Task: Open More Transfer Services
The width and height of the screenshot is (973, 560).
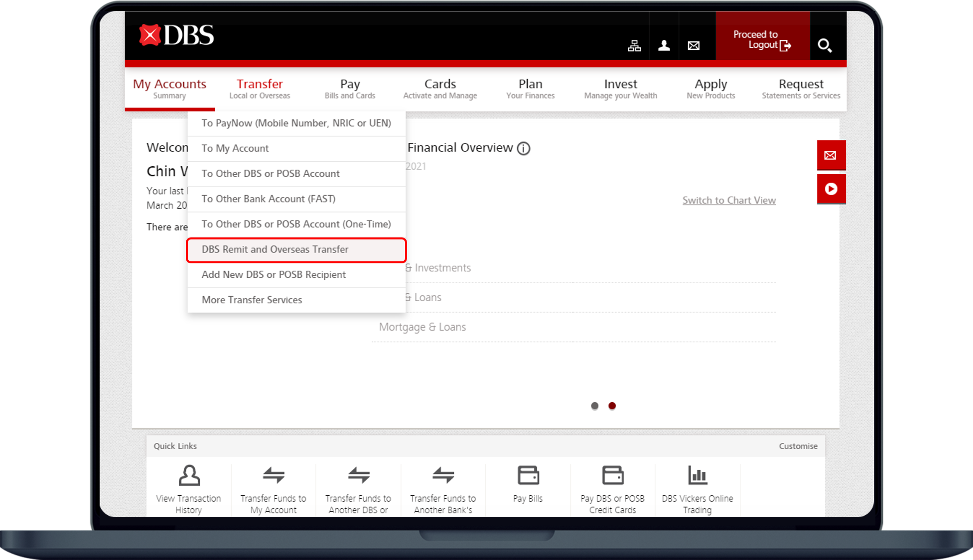Action: point(296,300)
